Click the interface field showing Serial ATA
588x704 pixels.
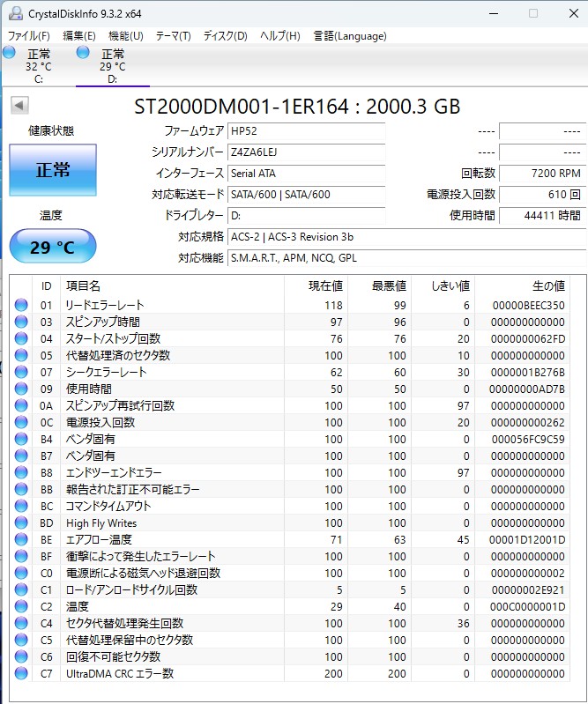click(x=307, y=174)
